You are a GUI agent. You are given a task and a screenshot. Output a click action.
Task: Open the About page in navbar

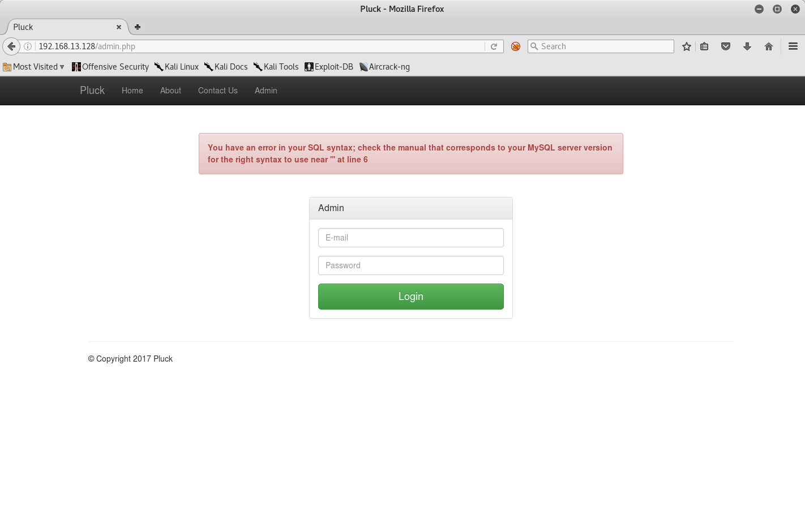click(170, 91)
